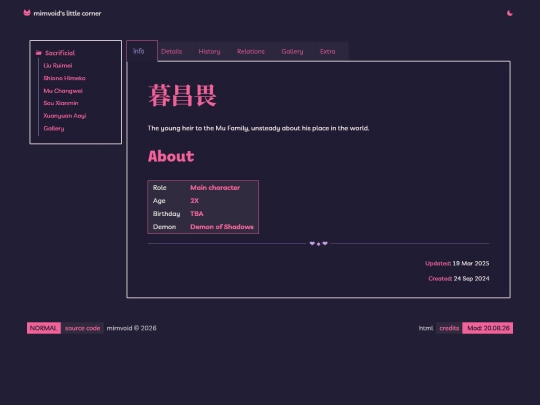Click the folder icon beside Sacrificial
This screenshot has height=405, width=540.
39,53
